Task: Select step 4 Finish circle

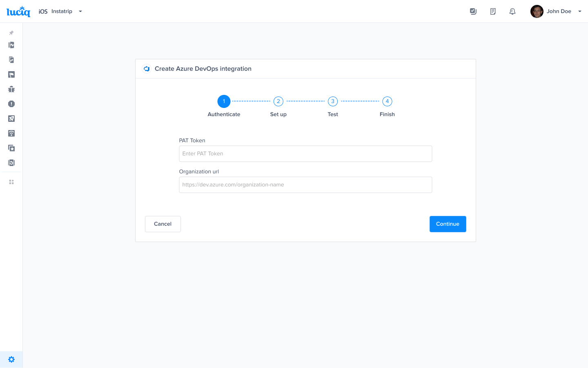Action: pyautogui.click(x=387, y=101)
